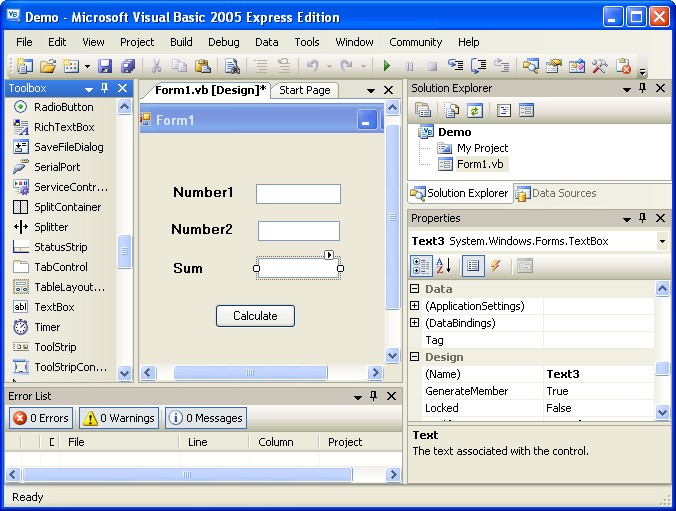Open the Add New Item dropdown arrow
Image resolution: width=676 pixels, height=511 pixels.
click(x=87, y=66)
